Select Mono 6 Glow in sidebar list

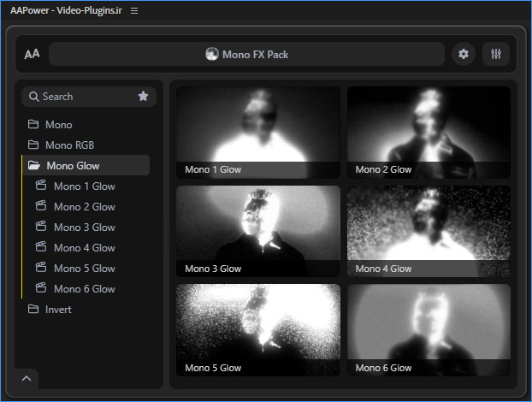tap(86, 289)
